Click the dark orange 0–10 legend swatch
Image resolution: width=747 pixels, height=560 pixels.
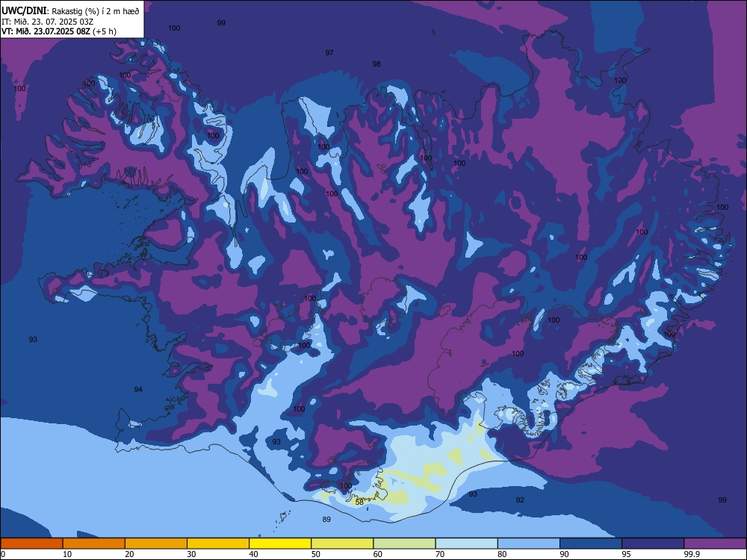[x=31, y=544]
